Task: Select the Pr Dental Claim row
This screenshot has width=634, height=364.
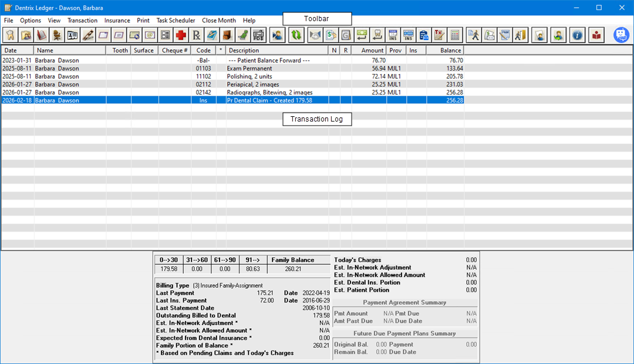Action: (x=269, y=100)
